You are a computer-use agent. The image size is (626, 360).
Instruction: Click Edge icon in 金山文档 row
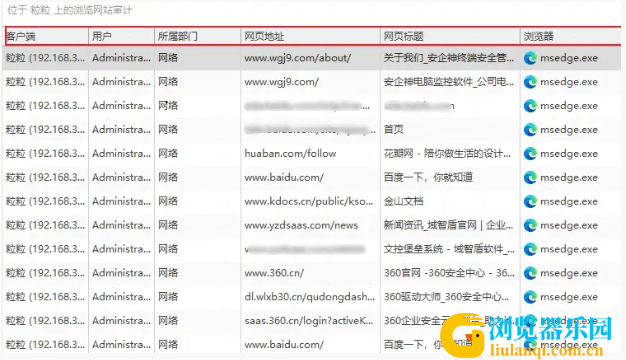point(530,202)
